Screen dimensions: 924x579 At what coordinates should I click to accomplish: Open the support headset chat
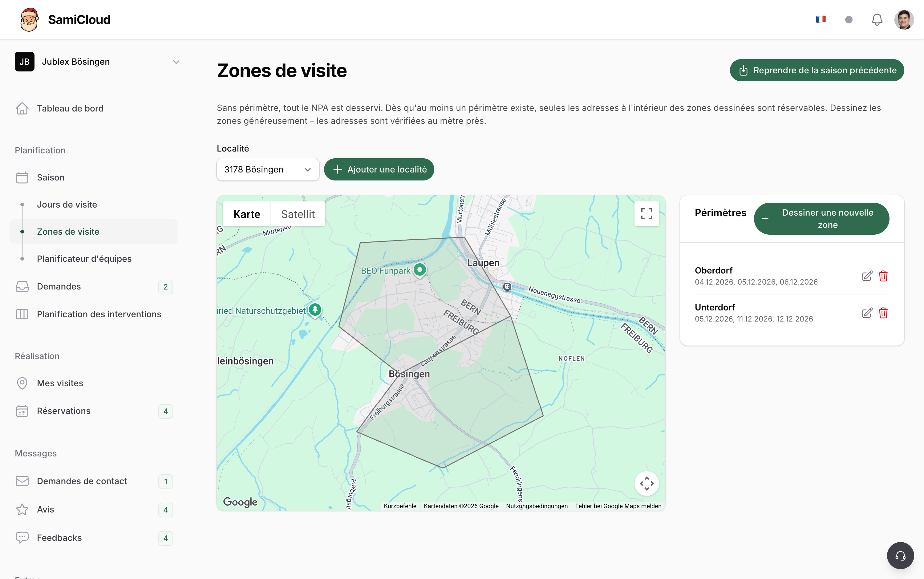[x=900, y=555]
